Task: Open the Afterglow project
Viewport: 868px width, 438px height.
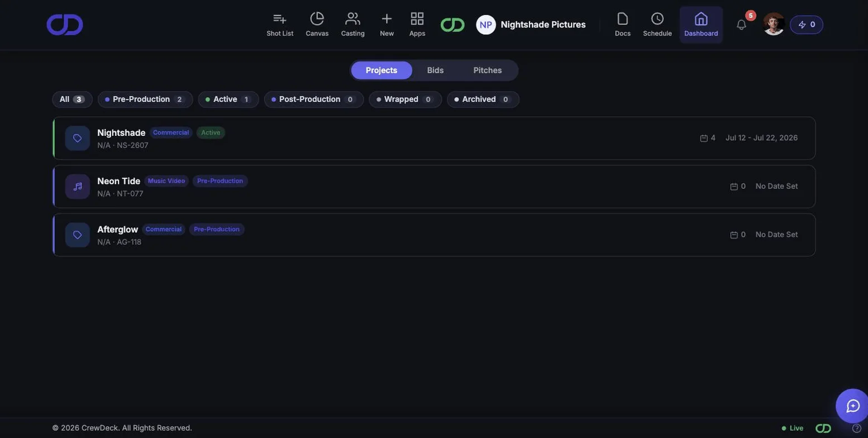Action: (x=434, y=235)
